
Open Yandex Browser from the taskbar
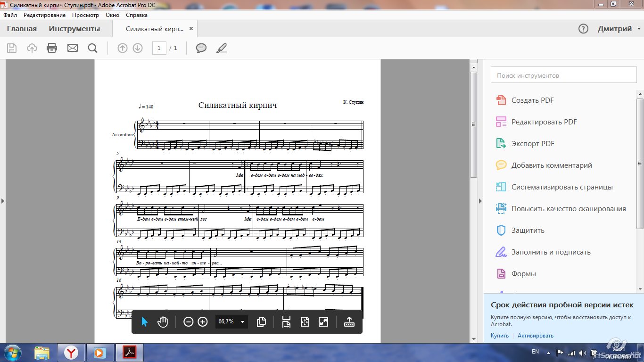(x=71, y=353)
